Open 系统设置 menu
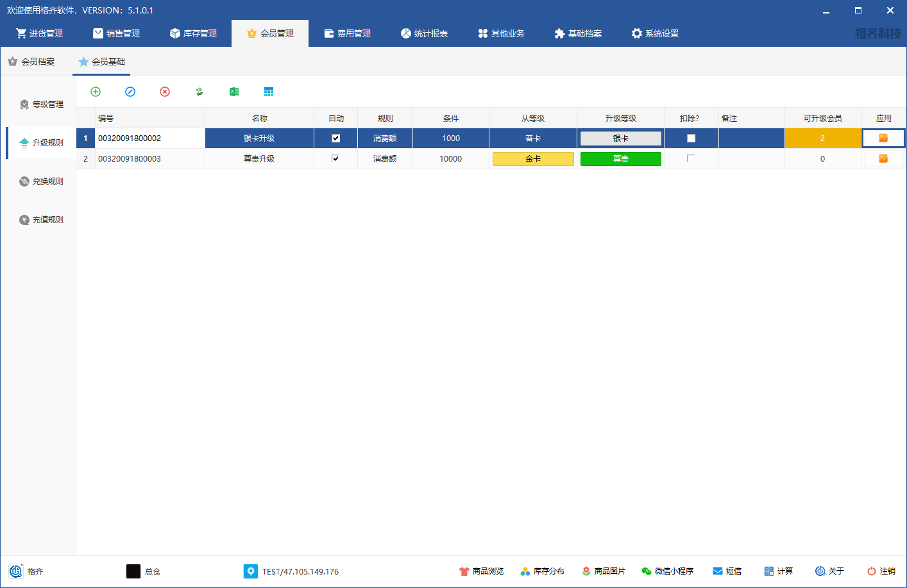This screenshot has height=588, width=907. [x=655, y=33]
